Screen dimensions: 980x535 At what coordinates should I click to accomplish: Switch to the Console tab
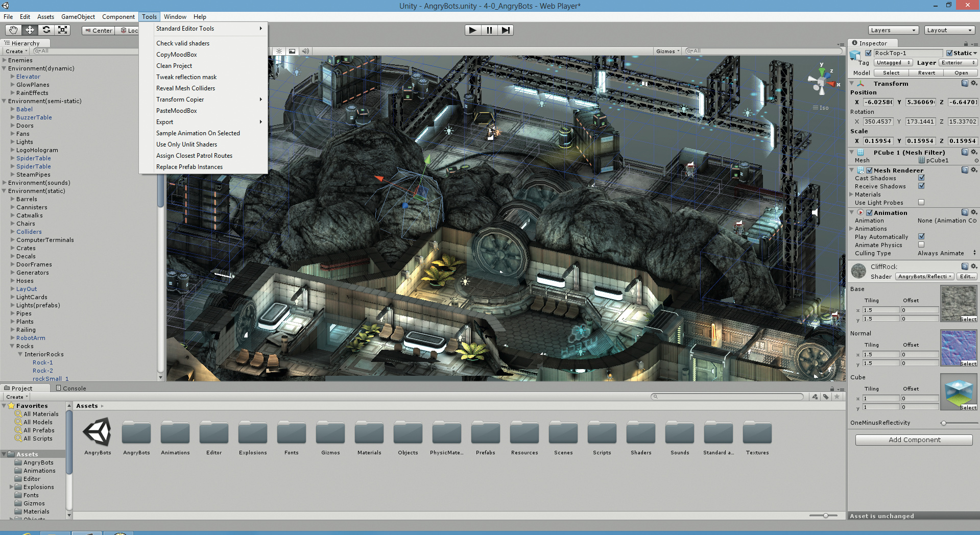(71, 388)
